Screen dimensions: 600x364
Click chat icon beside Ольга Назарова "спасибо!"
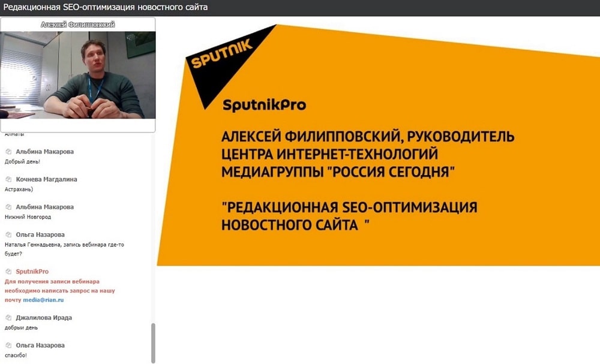pos(8,345)
